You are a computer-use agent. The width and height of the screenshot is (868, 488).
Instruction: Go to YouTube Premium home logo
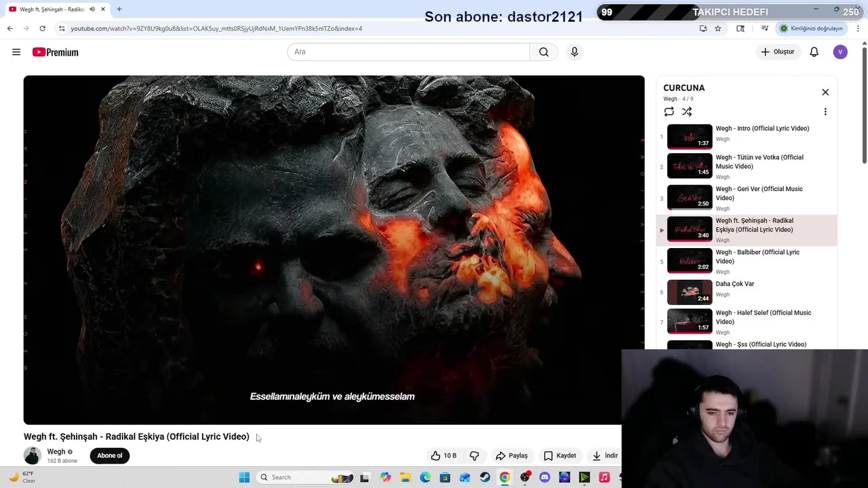coord(56,52)
